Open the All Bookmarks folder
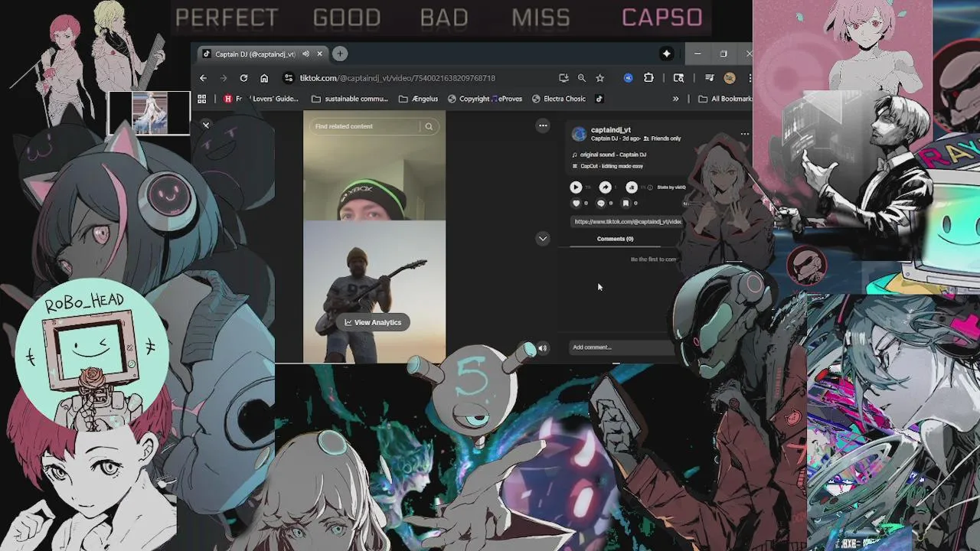 [725, 99]
